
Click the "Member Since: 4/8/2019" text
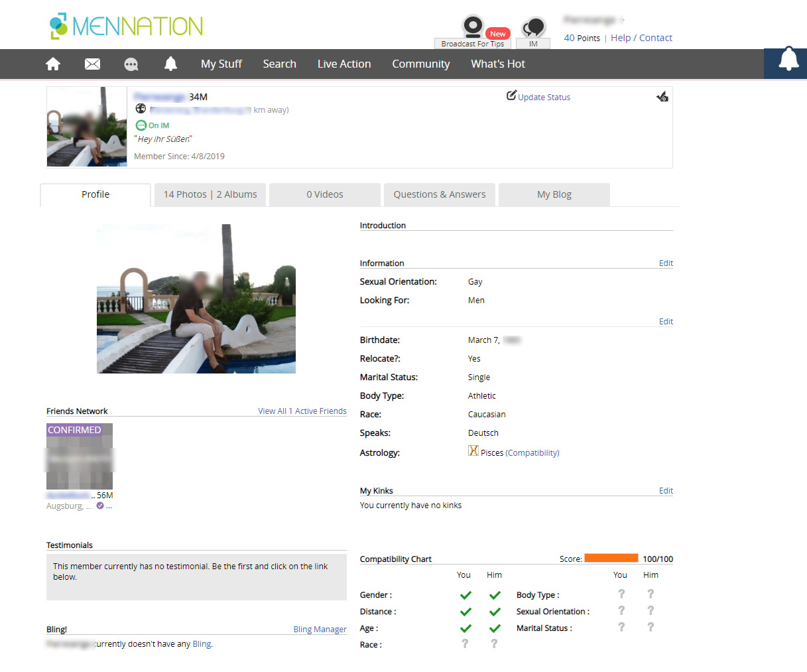click(179, 156)
